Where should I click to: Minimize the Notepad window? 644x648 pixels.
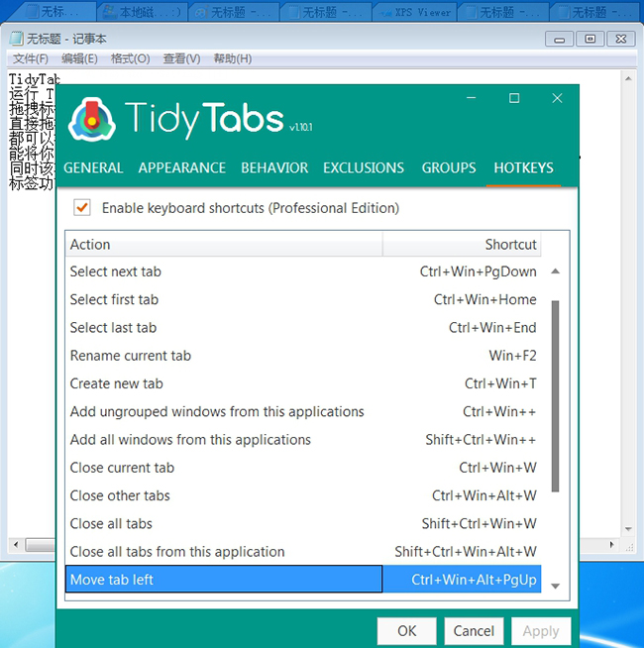[x=559, y=40]
